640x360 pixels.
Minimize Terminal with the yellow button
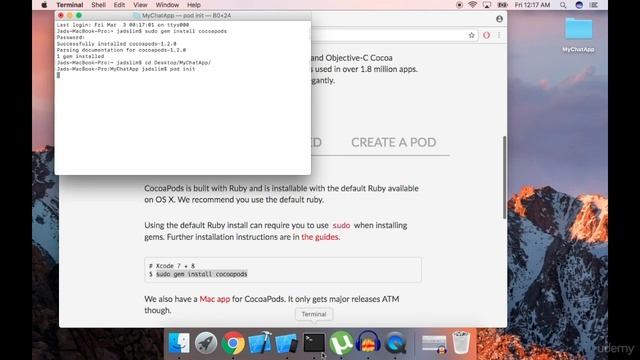(70, 16)
